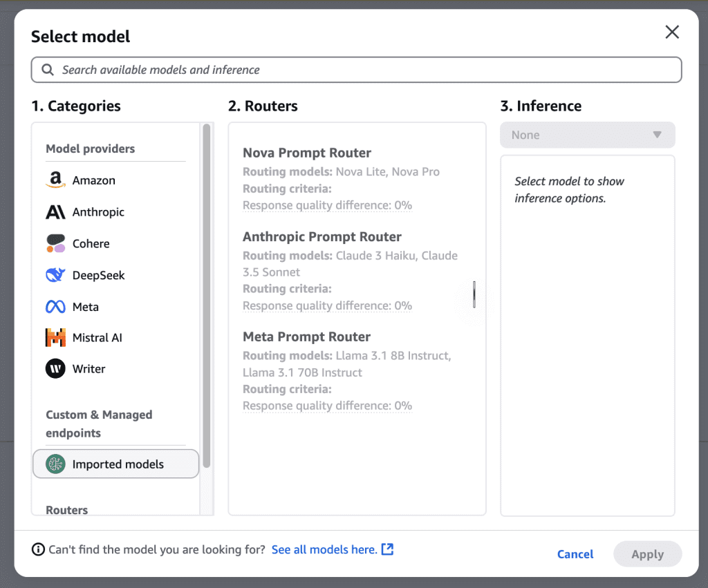Close the Select model dialog
This screenshot has height=588, width=708.
pyautogui.click(x=672, y=32)
